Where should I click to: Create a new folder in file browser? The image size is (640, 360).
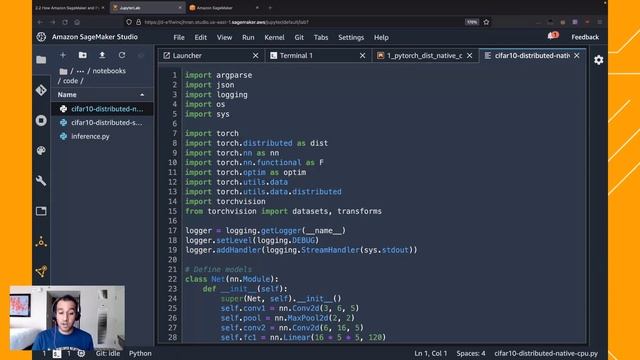point(82,55)
